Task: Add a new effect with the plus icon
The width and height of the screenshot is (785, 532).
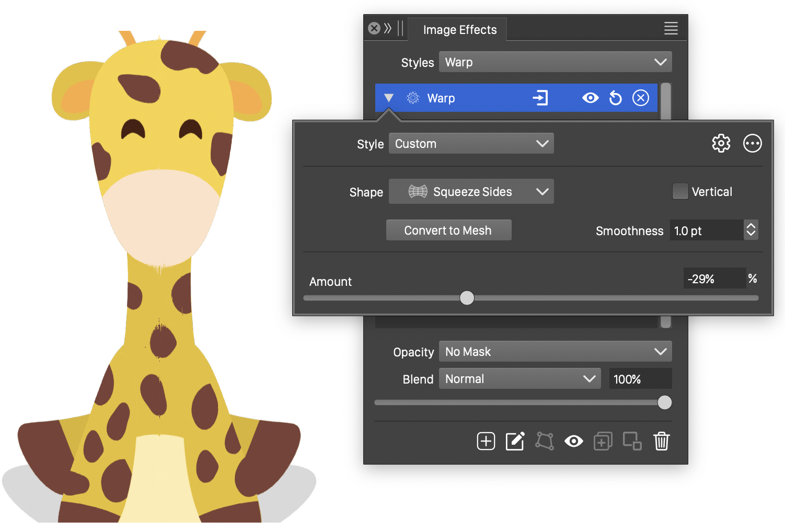Action: pyautogui.click(x=486, y=441)
